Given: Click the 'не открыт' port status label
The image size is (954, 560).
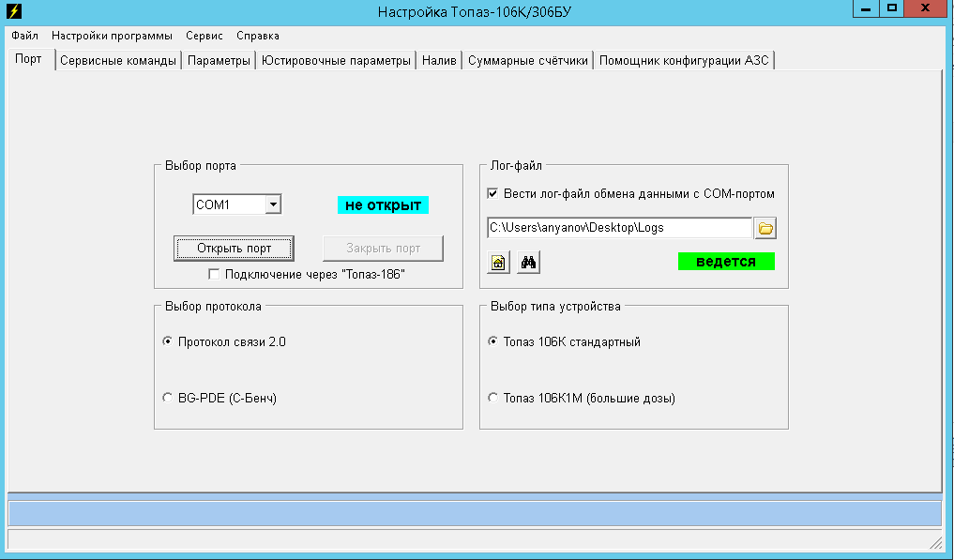Looking at the screenshot, I should [384, 205].
